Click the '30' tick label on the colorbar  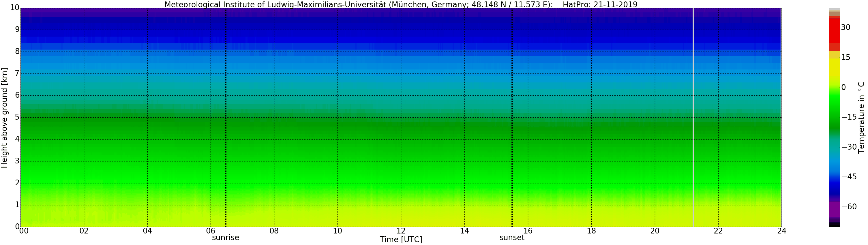coord(845,28)
